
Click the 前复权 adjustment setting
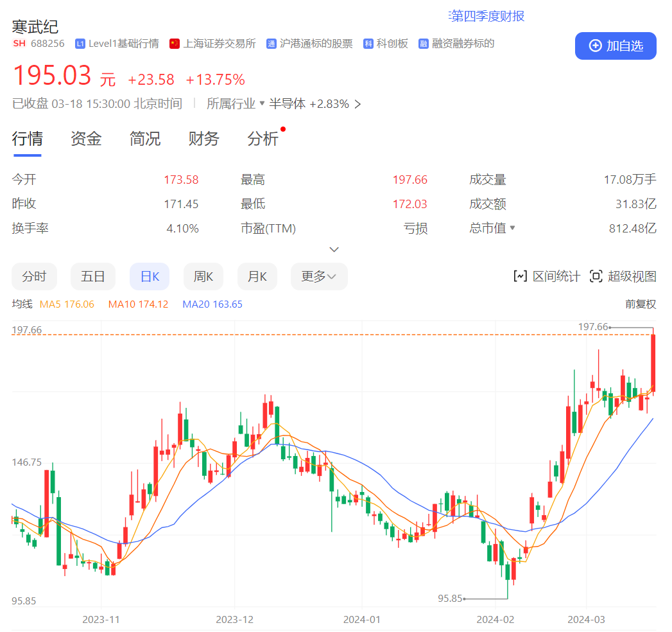point(641,304)
